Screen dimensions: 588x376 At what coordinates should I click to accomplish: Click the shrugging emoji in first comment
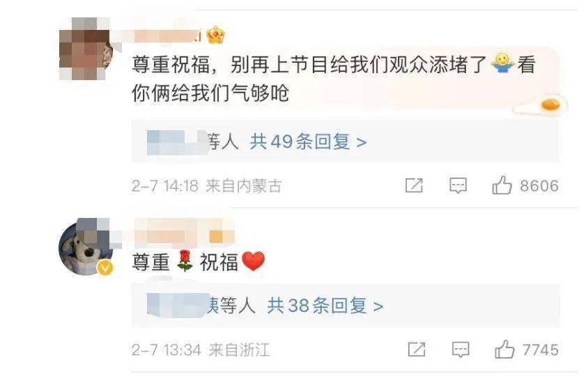503,63
